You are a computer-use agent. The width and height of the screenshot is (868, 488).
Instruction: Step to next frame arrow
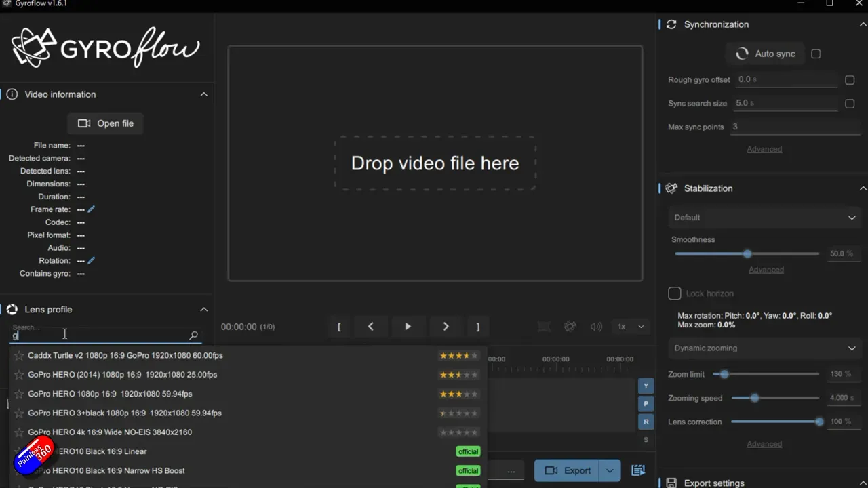[x=446, y=327]
